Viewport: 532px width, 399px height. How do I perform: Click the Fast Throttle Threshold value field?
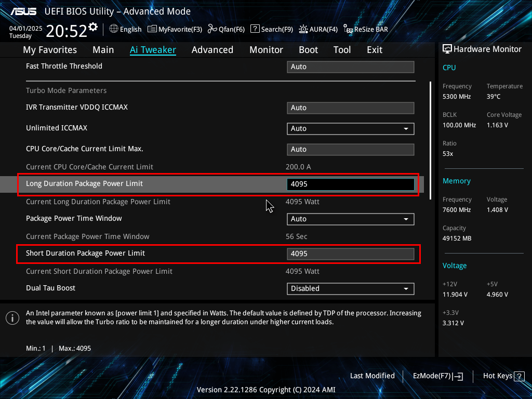[351, 67]
